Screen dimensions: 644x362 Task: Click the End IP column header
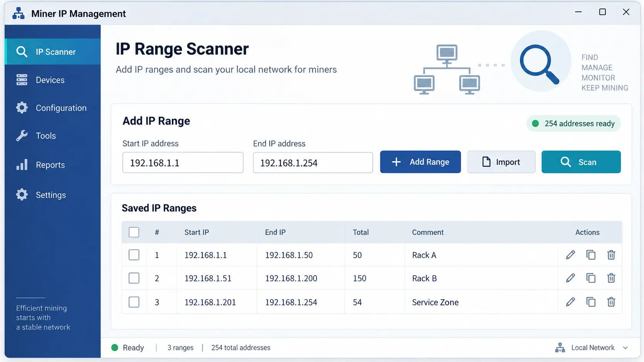pos(275,232)
